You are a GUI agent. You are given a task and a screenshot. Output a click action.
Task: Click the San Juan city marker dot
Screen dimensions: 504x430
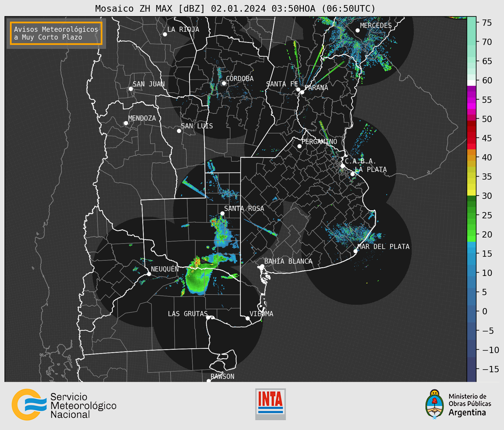(x=131, y=89)
